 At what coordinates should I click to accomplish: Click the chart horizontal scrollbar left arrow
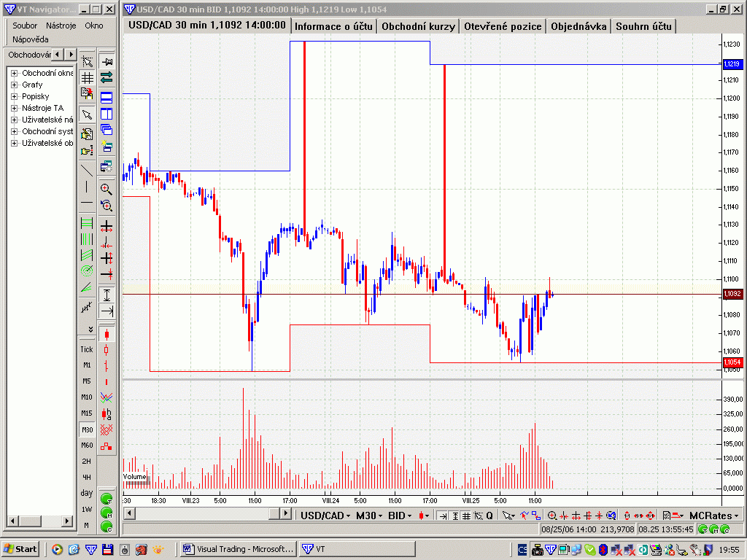[x=130, y=514]
